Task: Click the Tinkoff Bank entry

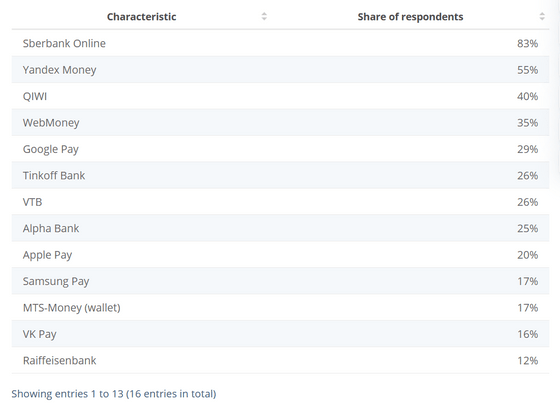Action: (54, 176)
